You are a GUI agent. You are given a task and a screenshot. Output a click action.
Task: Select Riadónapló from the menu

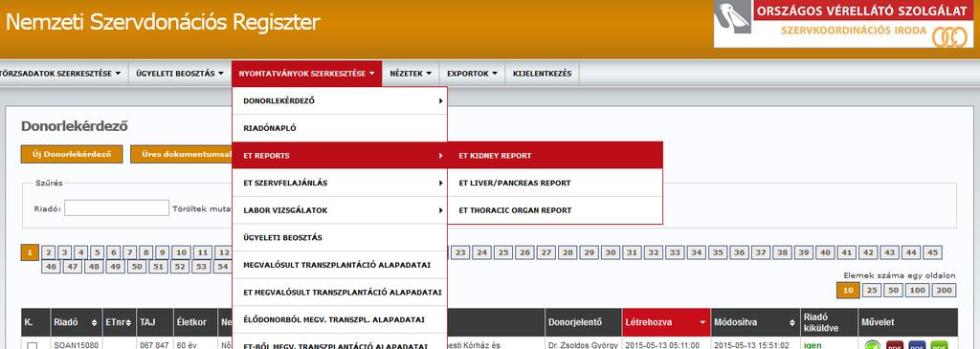point(340,128)
